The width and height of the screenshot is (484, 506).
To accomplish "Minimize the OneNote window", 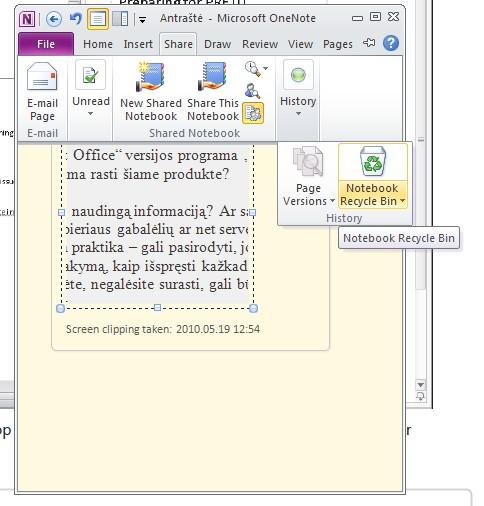I will coord(357,18).
